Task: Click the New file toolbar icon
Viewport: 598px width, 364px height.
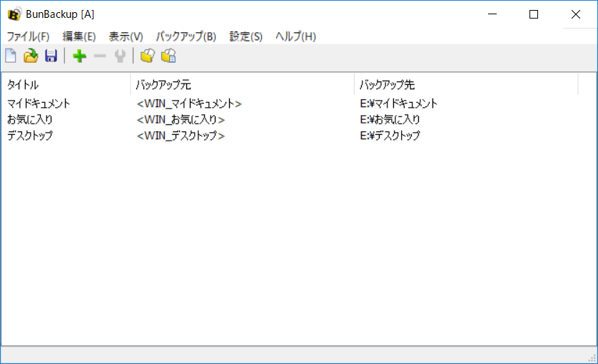Action: click(11, 56)
